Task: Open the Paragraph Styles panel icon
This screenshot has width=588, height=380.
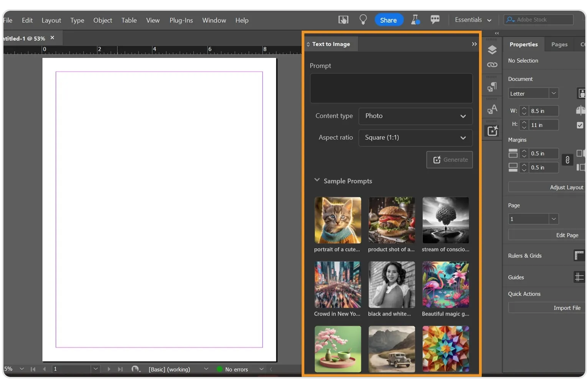Action: tap(492, 87)
